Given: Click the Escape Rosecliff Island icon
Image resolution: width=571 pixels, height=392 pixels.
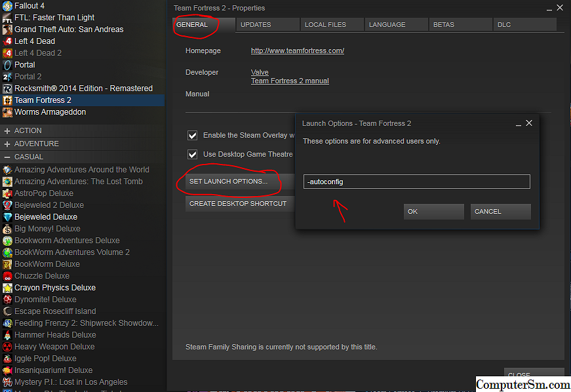Looking at the screenshot, I should click(7, 311).
